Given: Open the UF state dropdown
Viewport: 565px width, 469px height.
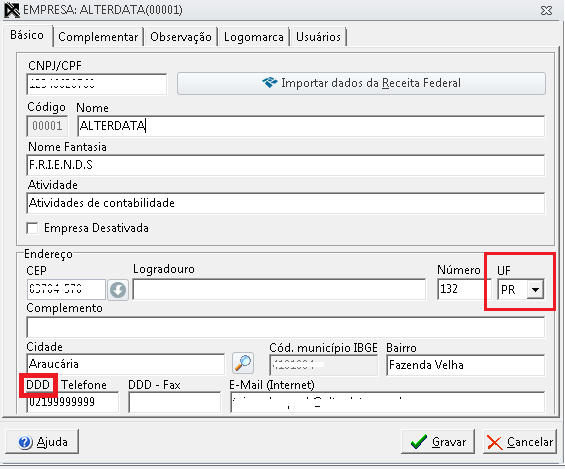Looking at the screenshot, I should (x=535, y=289).
